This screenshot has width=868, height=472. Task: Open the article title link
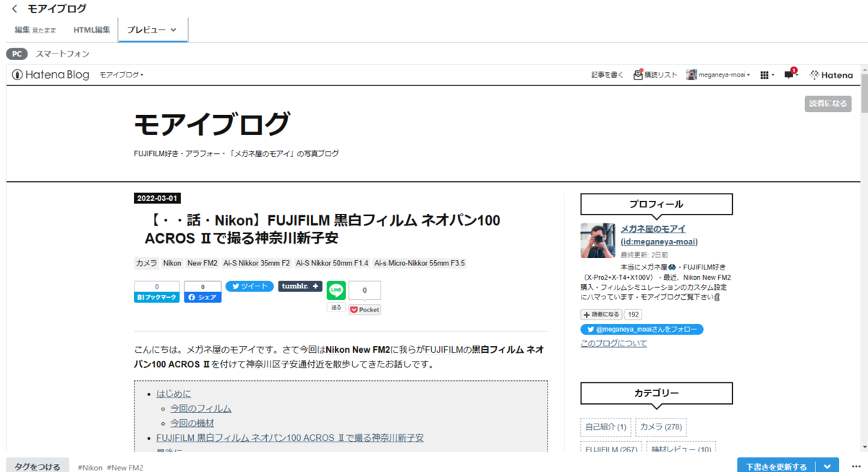(322, 228)
